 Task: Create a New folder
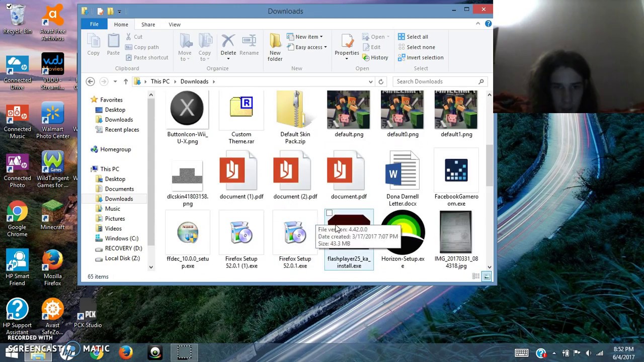coord(275,48)
